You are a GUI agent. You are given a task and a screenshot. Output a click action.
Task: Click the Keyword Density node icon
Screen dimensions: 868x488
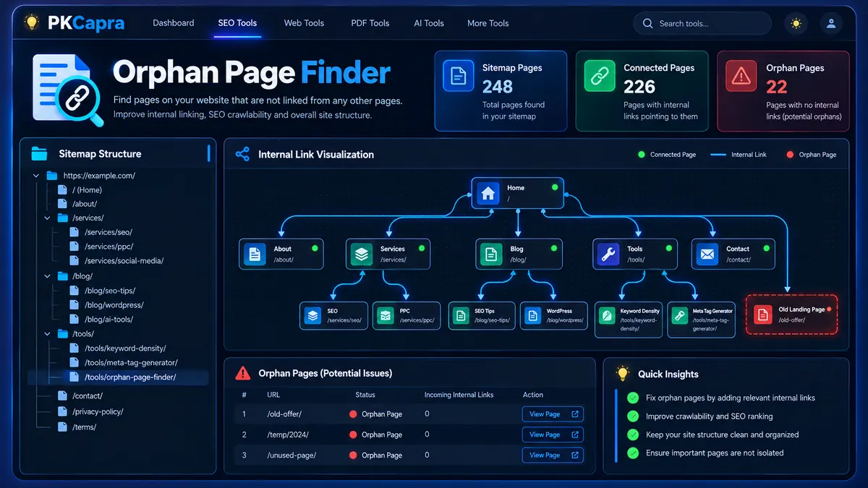(x=607, y=316)
